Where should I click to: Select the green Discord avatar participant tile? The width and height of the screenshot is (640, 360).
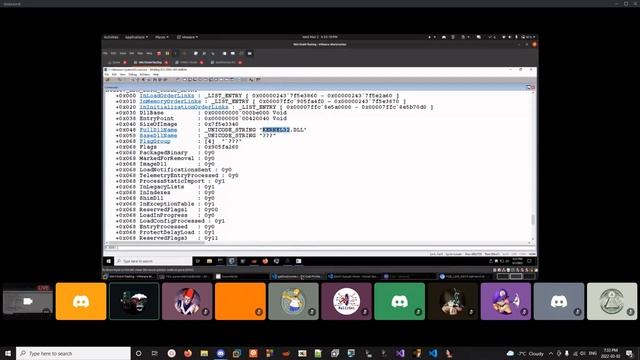[x=399, y=301]
